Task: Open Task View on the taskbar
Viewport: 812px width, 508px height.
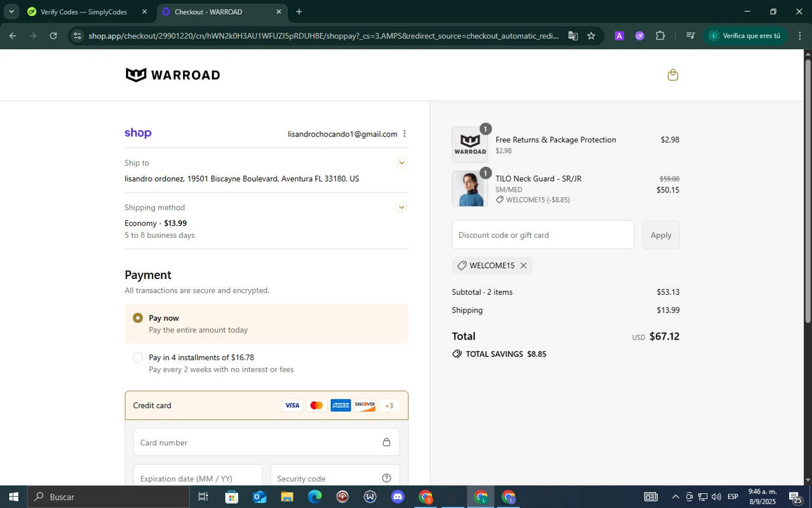Action: point(203,497)
